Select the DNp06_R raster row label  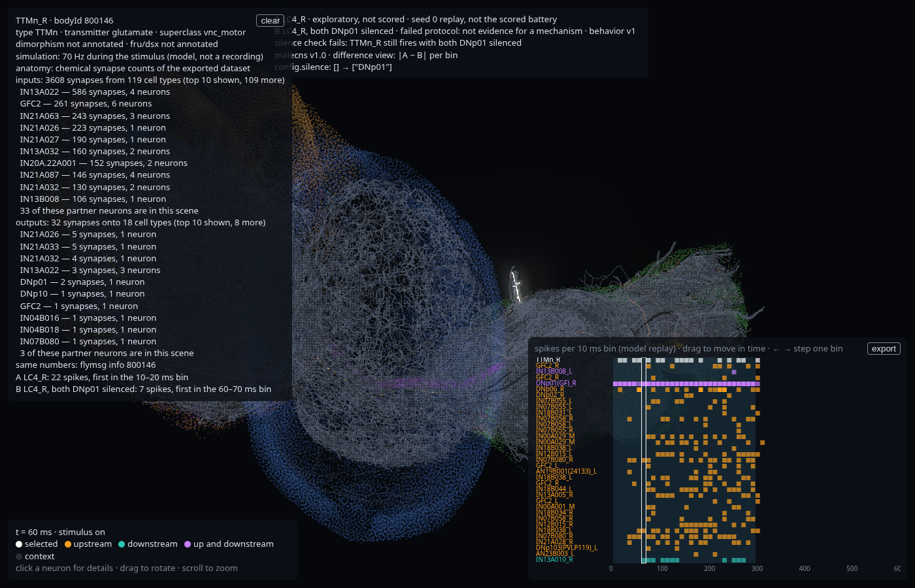pos(550,389)
